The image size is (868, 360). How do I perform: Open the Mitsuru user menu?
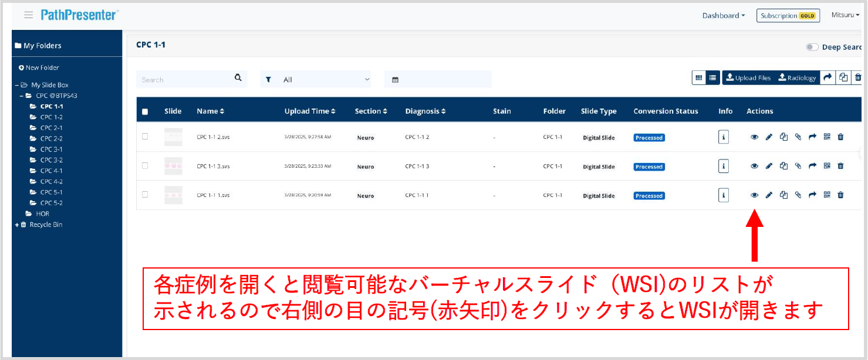click(845, 15)
